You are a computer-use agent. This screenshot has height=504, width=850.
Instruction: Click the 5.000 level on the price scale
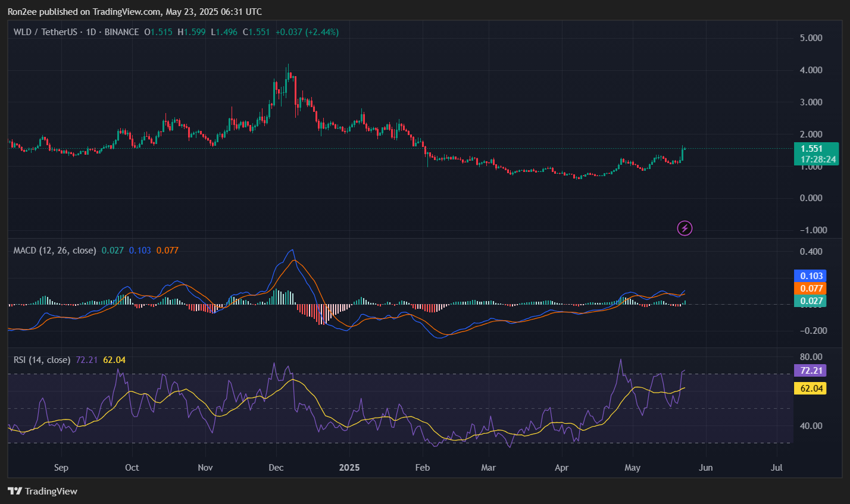coord(811,38)
